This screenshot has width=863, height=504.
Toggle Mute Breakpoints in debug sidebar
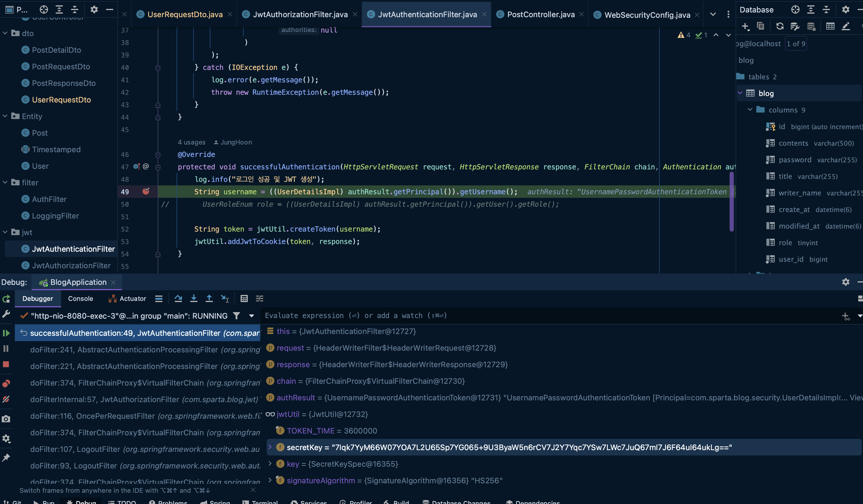[x=6, y=399]
